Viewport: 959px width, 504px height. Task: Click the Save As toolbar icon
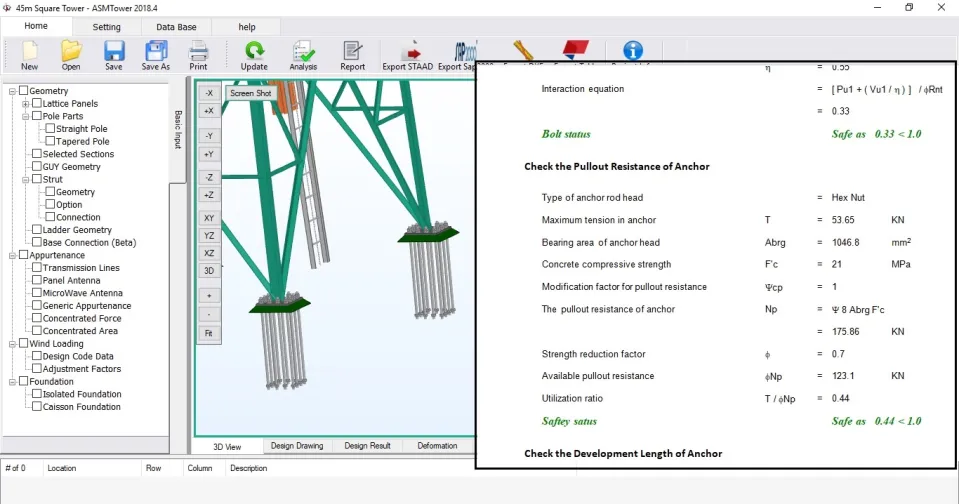coord(156,51)
